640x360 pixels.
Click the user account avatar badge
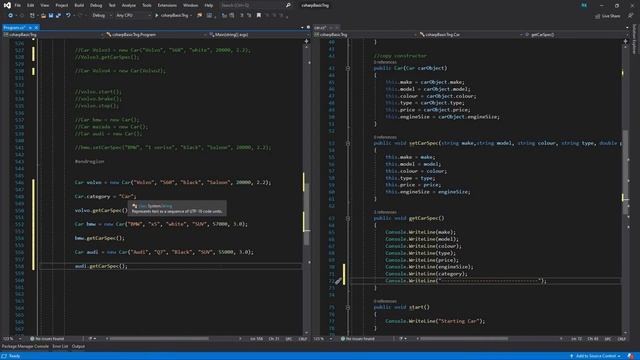tap(584, 5)
